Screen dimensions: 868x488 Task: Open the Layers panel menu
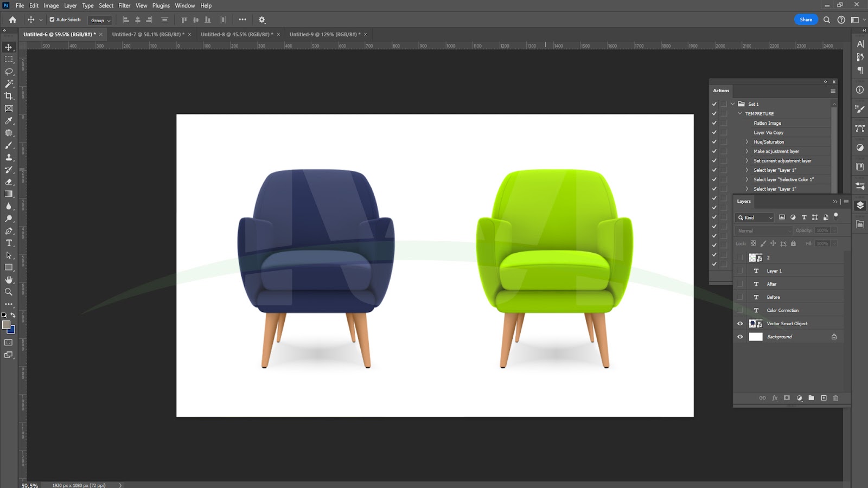tap(846, 202)
